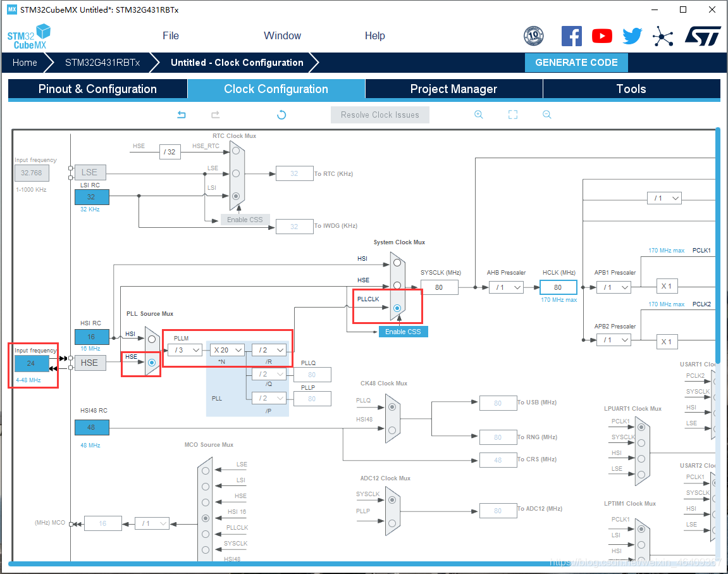Open the Twitter bird icon

pyautogui.click(x=632, y=36)
